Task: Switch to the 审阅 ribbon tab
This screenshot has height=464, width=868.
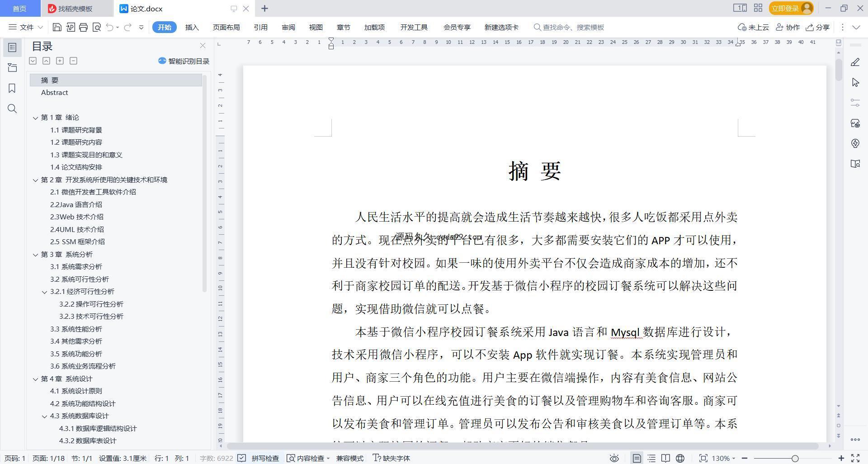Action: 288,27
